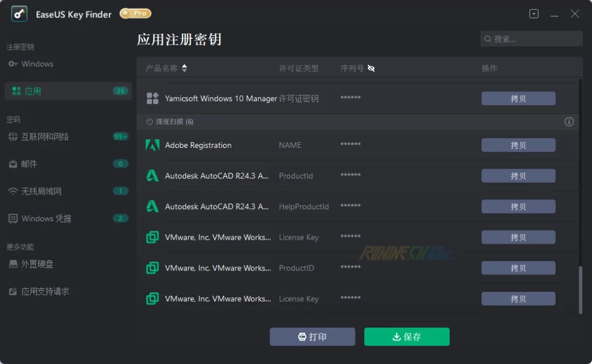Click the Autodesk AutoCAD ProductId row icon

pos(153,176)
